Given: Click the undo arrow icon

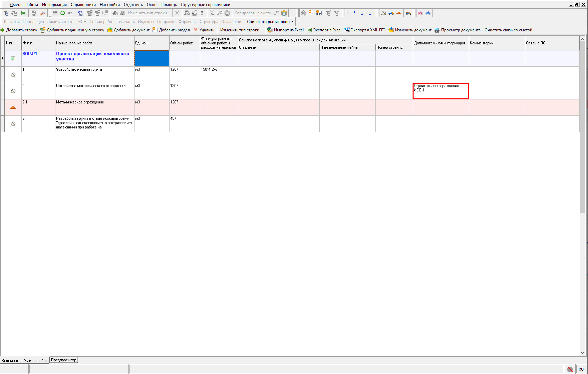Looking at the screenshot, I should (70, 13).
